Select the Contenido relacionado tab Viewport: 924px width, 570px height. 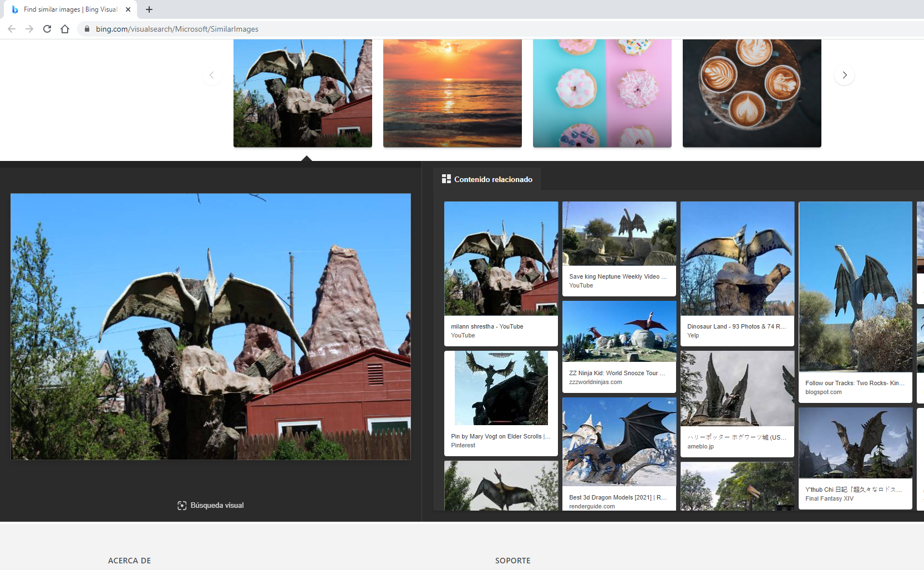[487, 179]
